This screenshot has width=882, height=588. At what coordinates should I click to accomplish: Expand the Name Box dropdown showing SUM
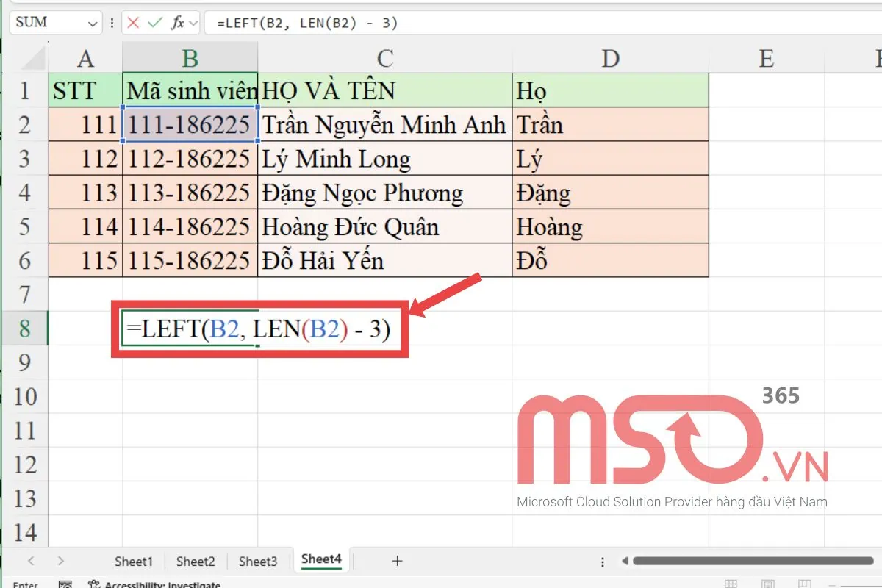point(93,24)
